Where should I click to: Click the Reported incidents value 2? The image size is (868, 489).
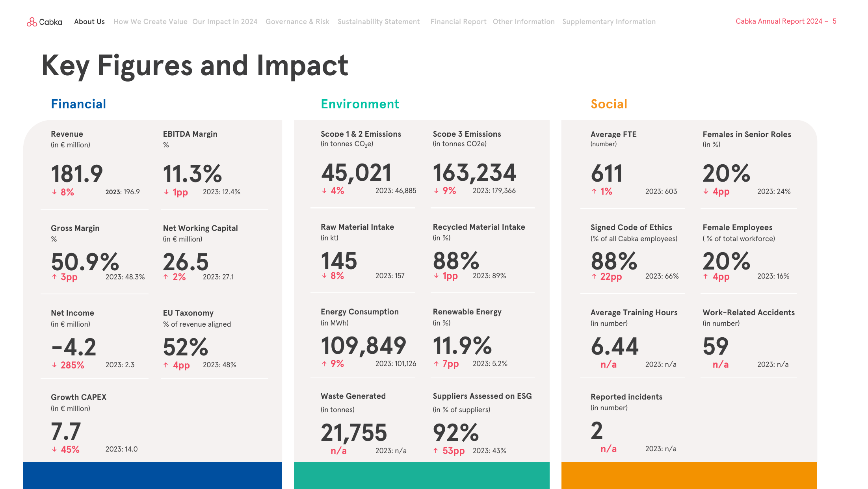pyautogui.click(x=597, y=430)
